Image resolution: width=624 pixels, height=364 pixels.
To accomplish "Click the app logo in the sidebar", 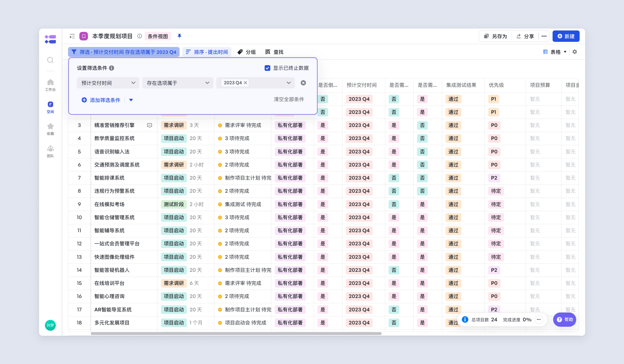I will click(x=50, y=39).
